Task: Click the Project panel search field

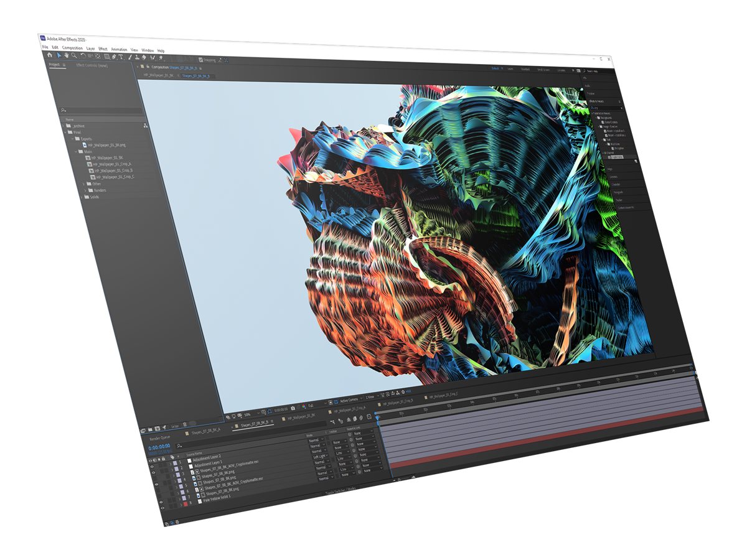Action: point(101,110)
